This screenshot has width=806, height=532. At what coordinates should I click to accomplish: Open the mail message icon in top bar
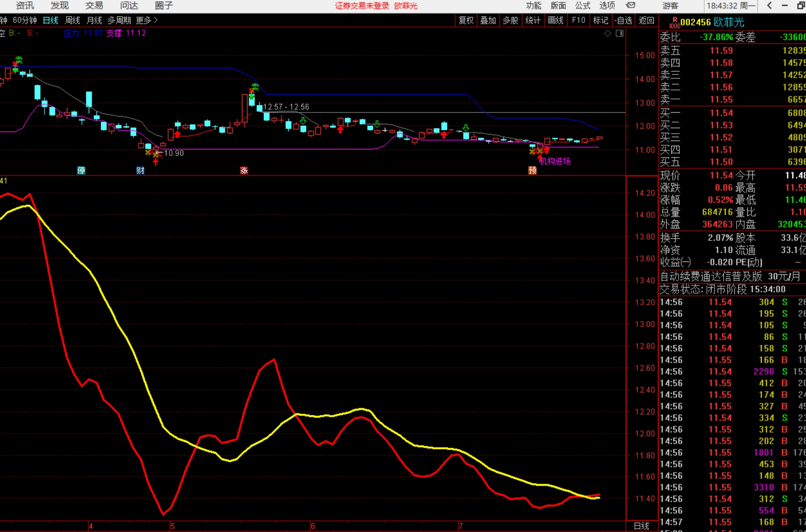pos(631,6)
